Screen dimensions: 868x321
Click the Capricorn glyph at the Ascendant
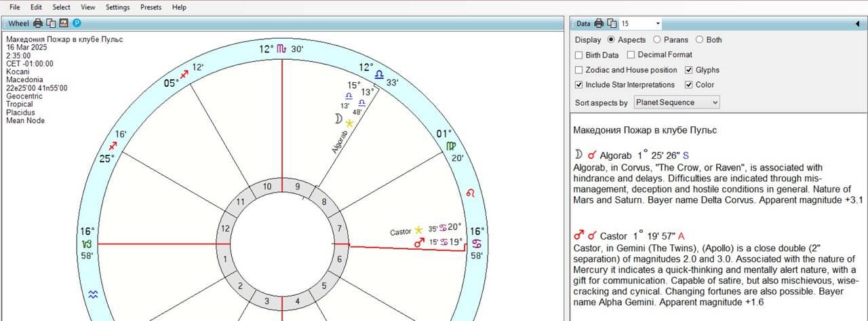(88, 244)
